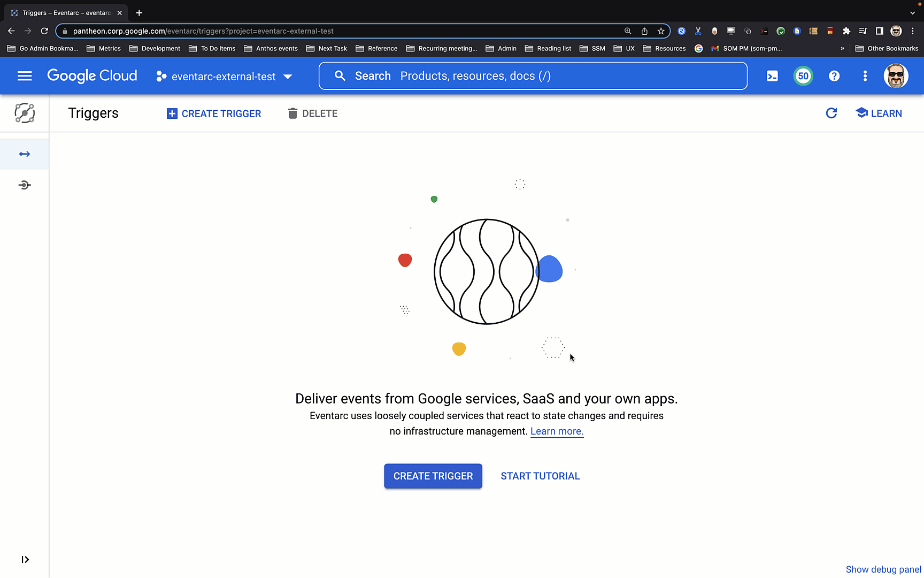Open the SOM PM Gmail bookmark
The height and width of the screenshot is (578, 924).
[x=746, y=48]
